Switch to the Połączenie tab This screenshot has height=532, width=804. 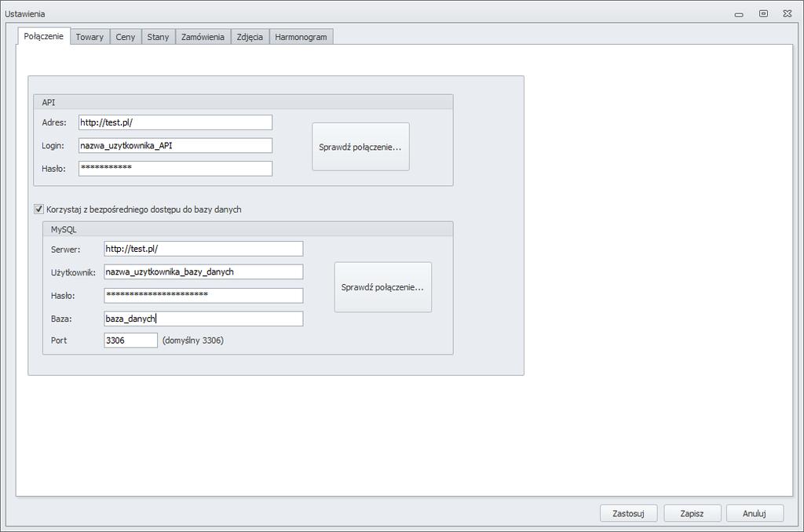43,36
